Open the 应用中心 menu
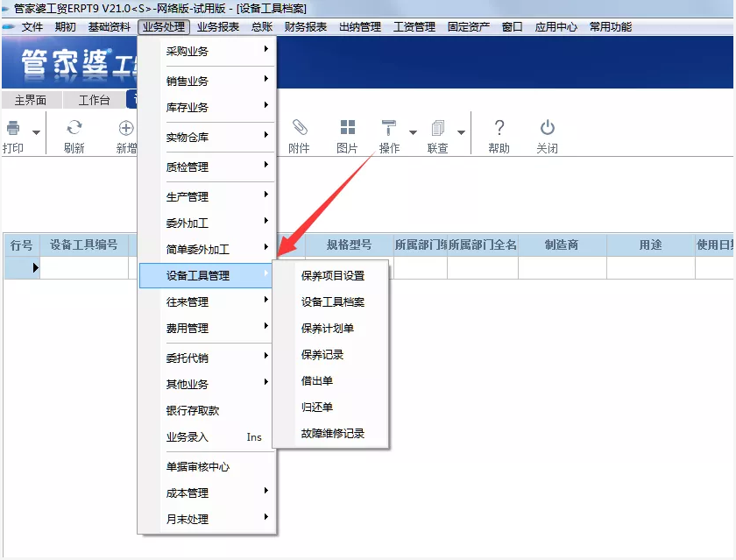This screenshot has width=736, height=560. (x=556, y=27)
